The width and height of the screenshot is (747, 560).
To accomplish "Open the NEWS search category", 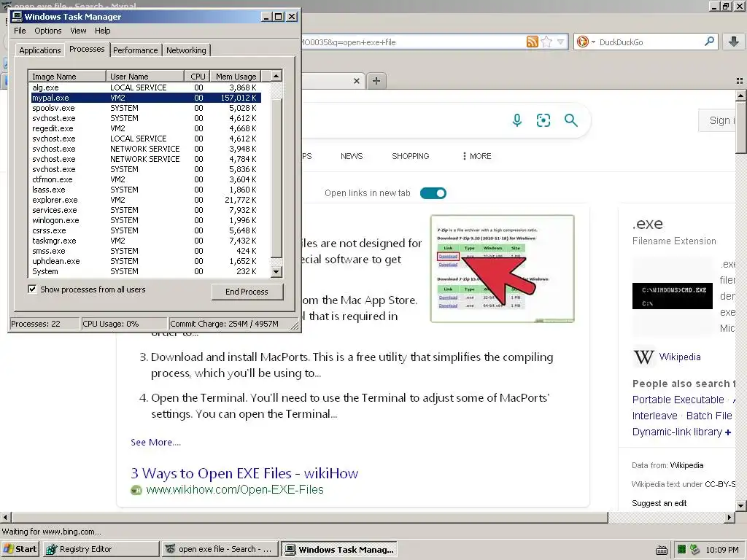I will coord(352,156).
